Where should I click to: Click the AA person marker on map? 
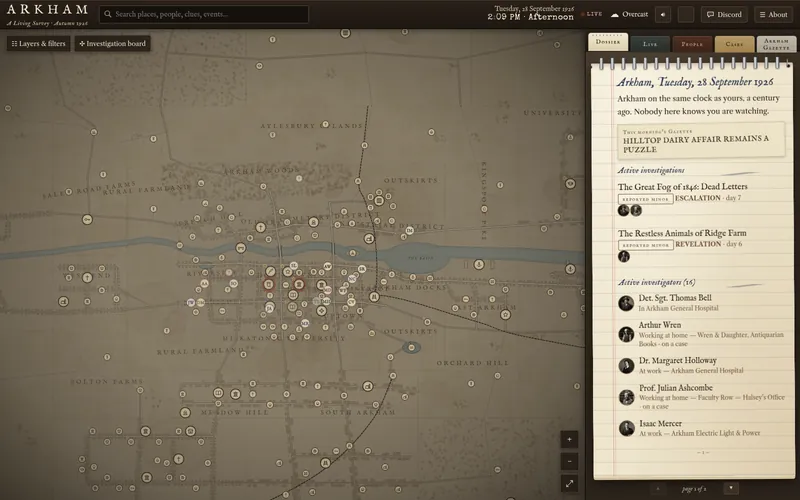pos(204,284)
